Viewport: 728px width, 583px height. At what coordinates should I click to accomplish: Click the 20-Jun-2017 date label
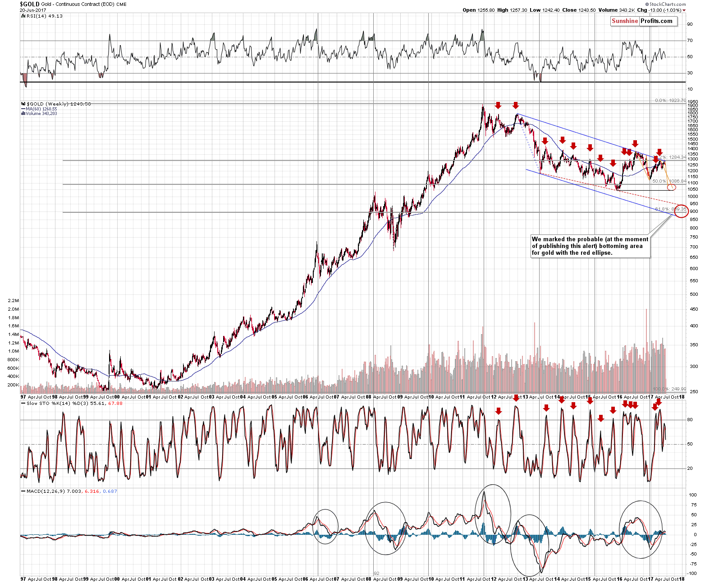point(32,10)
